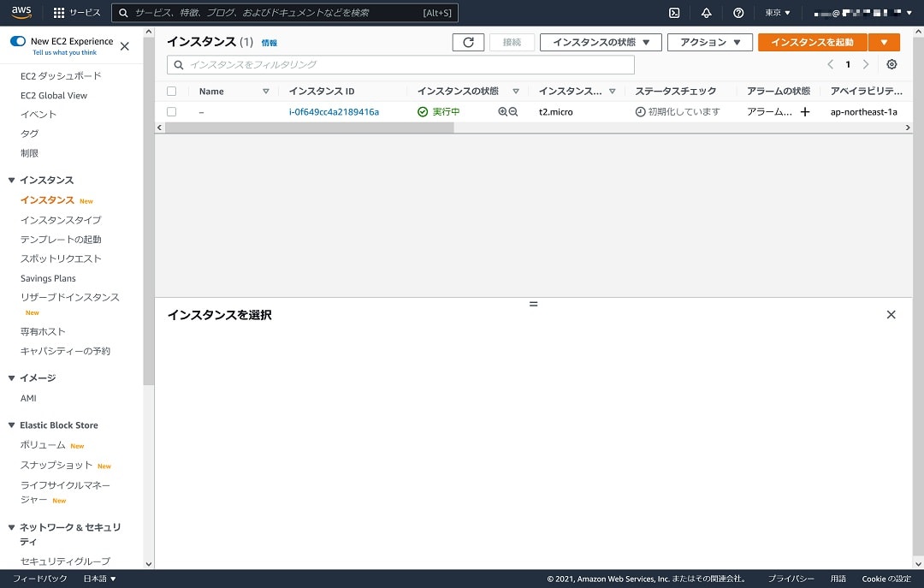Click the AWS logo home icon
This screenshot has height=588, width=924.
[21, 12]
